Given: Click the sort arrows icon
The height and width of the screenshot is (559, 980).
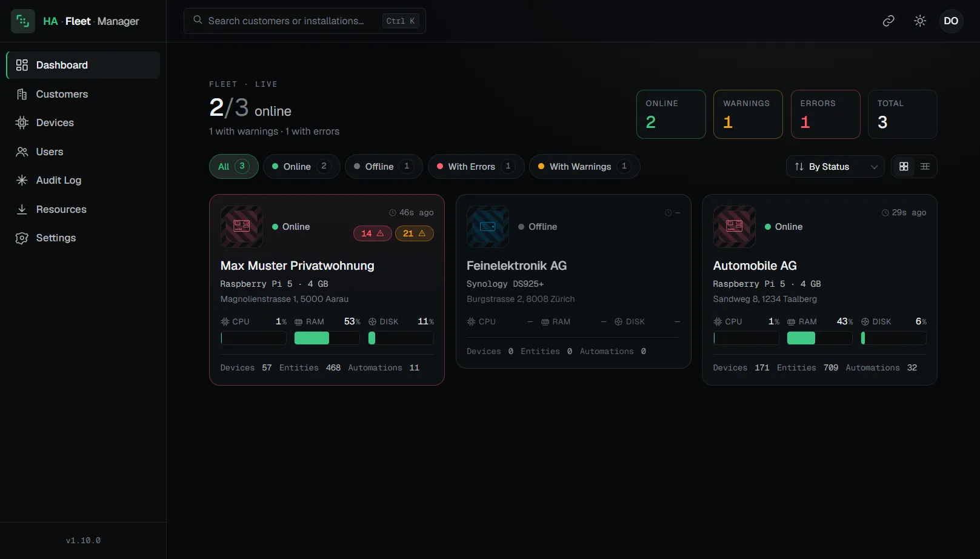Looking at the screenshot, I should [799, 167].
